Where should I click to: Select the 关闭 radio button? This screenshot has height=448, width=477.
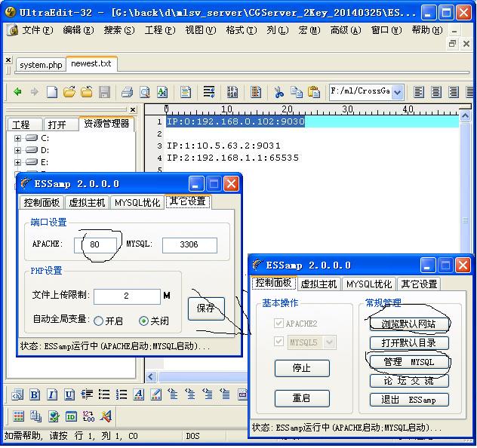coord(143,321)
